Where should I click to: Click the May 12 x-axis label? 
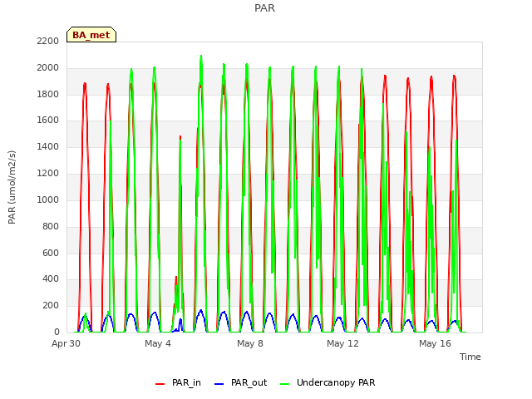pos(342,343)
